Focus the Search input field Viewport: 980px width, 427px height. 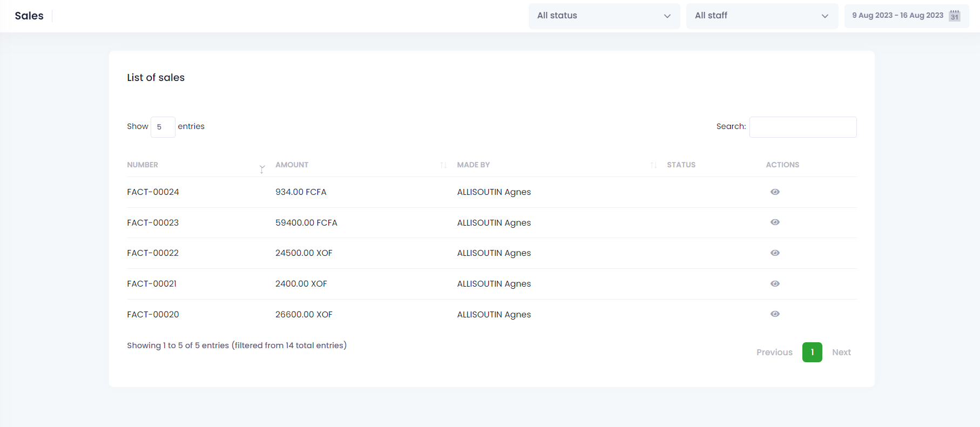pos(802,127)
